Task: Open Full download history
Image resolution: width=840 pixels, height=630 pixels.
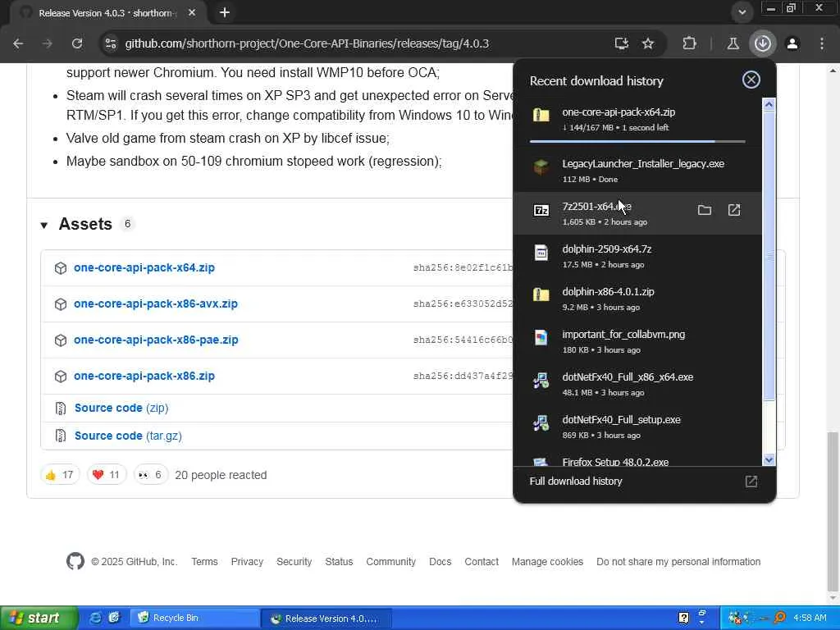Action: 644,481
